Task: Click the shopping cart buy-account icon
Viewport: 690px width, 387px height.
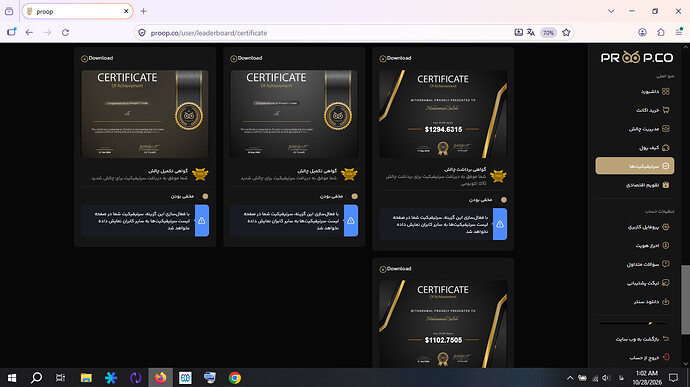Action: tap(665, 110)
